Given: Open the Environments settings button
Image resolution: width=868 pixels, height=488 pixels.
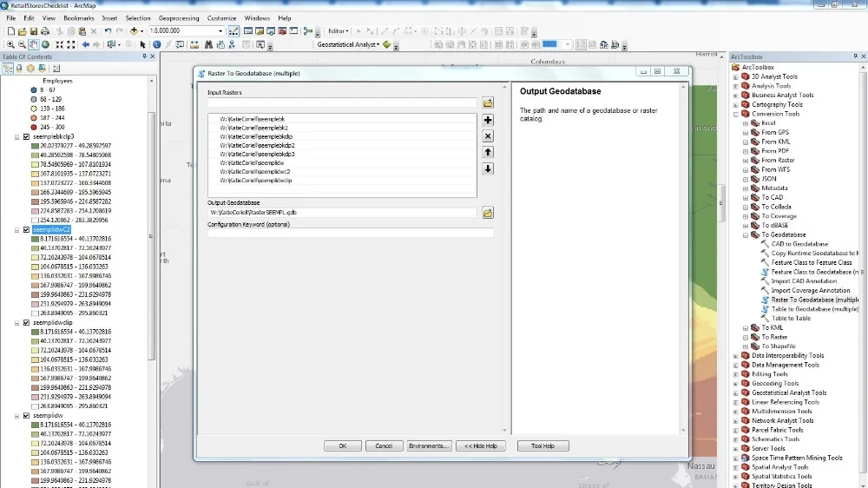Looking at the screenshot, I should point(429,446).
